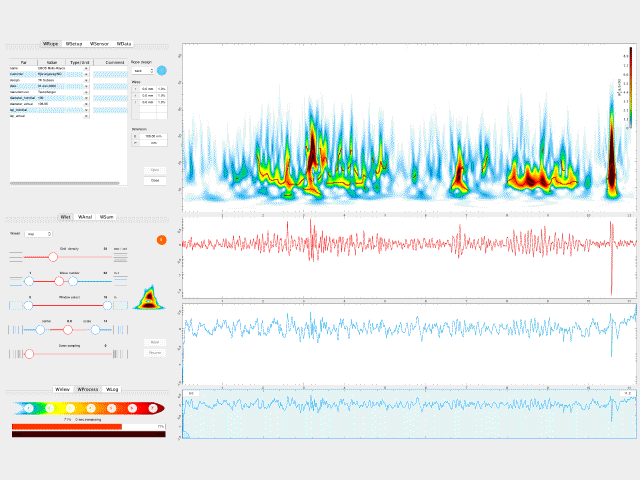Select step 3 circle in process bar

(x=70, y=408)
